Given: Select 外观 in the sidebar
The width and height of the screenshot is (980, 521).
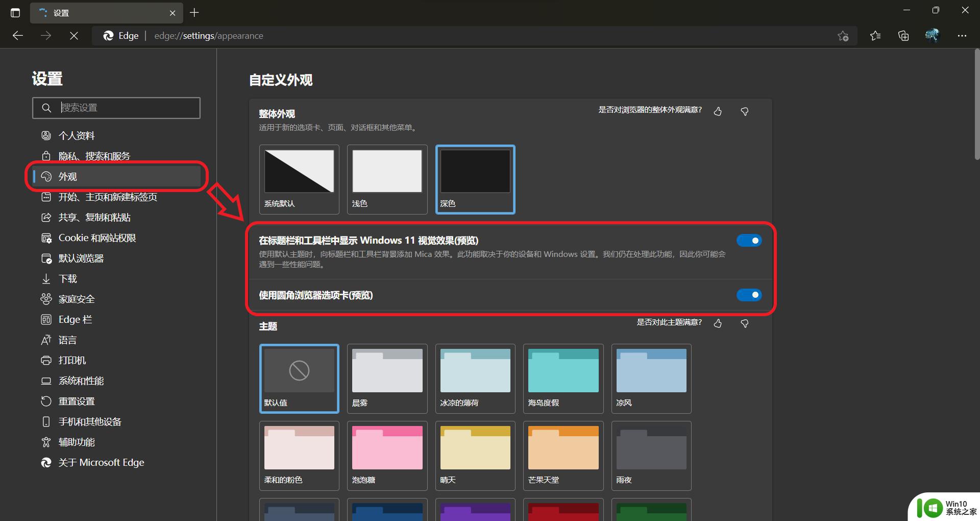Looking at the screenshot, I should coord(116,176).
